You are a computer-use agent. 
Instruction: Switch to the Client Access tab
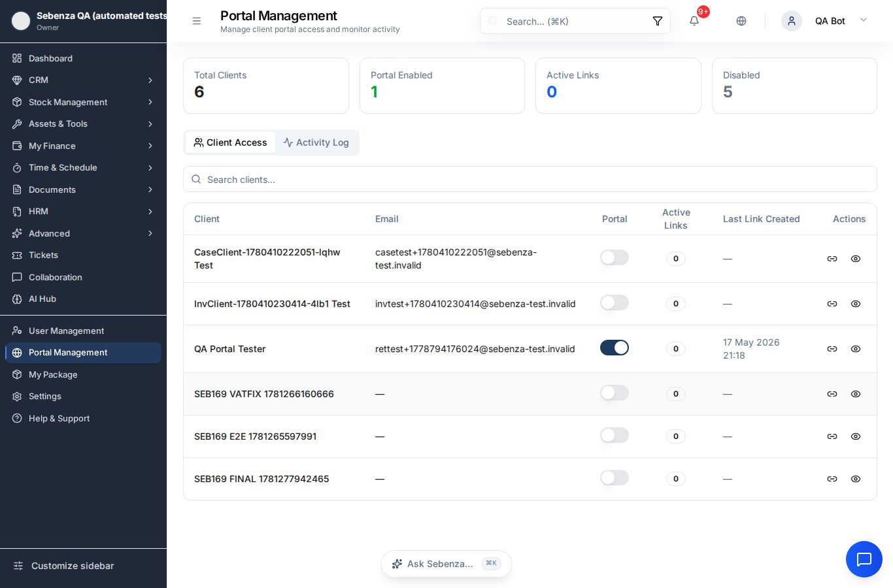pos(230,142)
